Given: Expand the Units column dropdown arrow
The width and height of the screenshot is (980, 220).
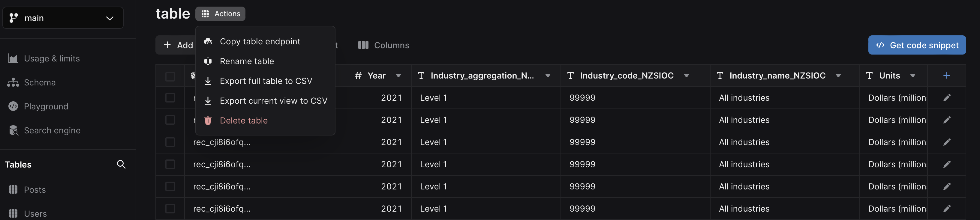Looking at the screenshot, I should coord(913,76).
